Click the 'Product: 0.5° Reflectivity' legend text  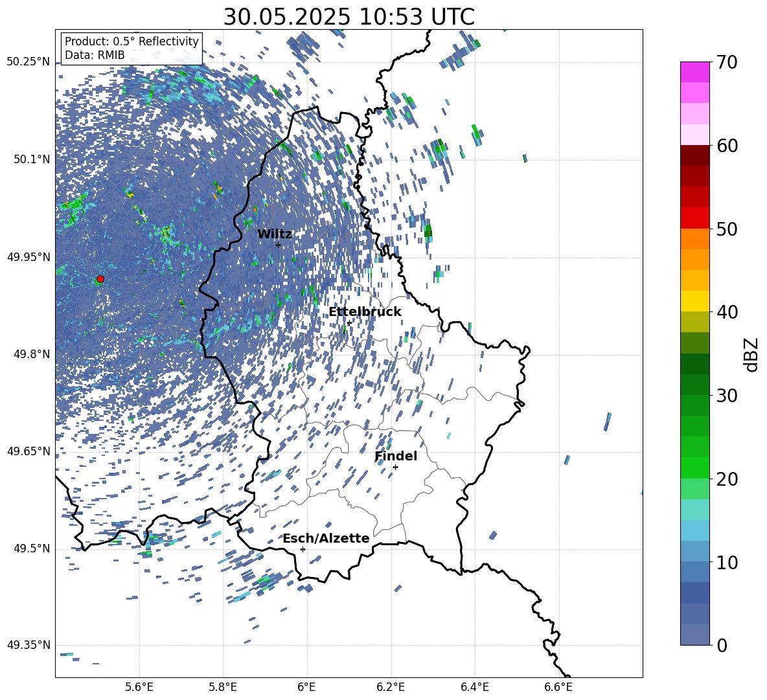[x=132, y=41]
